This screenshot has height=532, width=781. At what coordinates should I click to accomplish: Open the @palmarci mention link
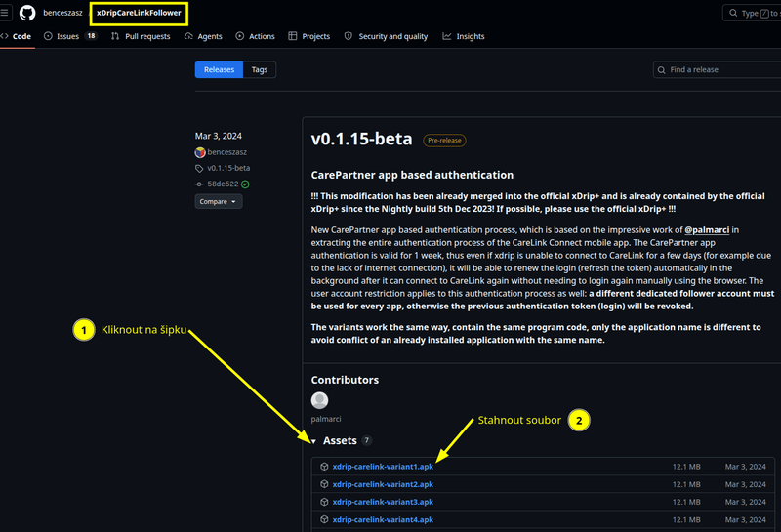[707, 230]
